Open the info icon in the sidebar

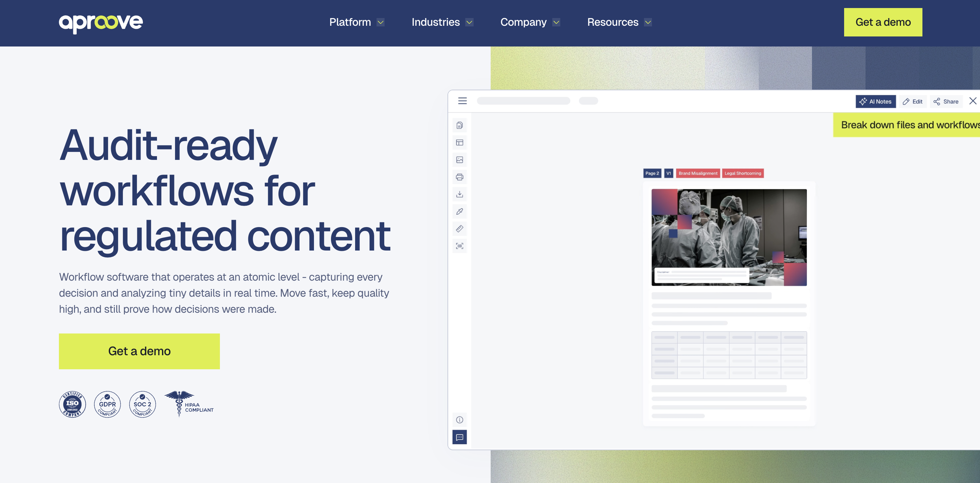click(x=460, y=420)
